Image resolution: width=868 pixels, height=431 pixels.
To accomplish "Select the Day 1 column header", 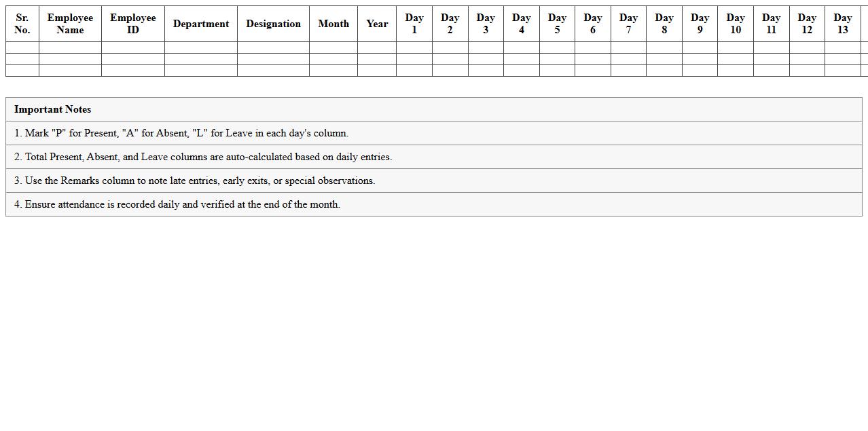I will [x=414, y=24].
